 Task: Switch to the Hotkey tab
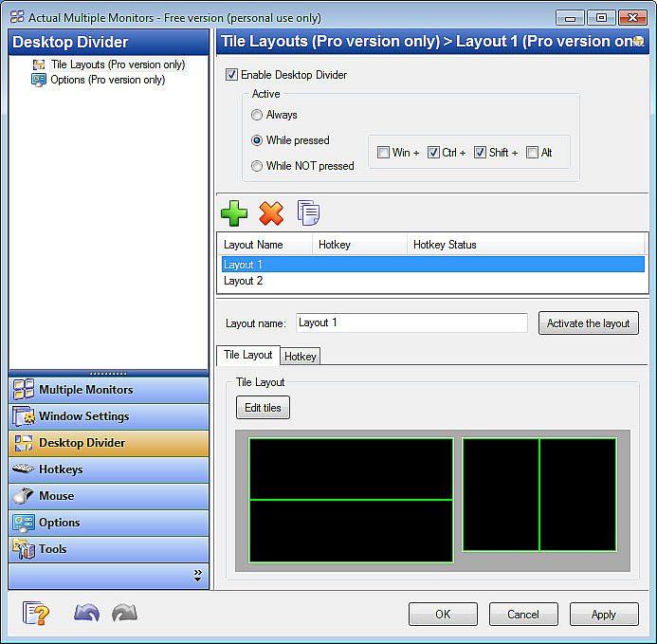tap(300, 356)
